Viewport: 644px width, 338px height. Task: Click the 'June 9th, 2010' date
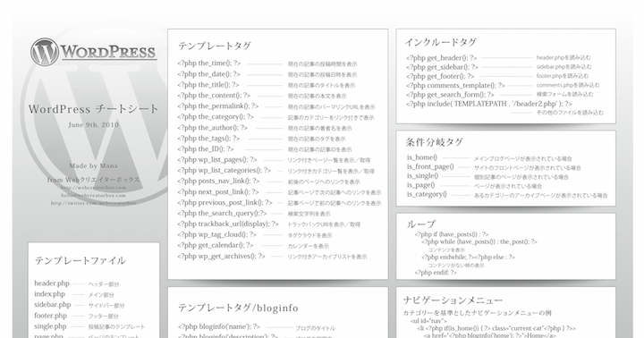(94, 124)
